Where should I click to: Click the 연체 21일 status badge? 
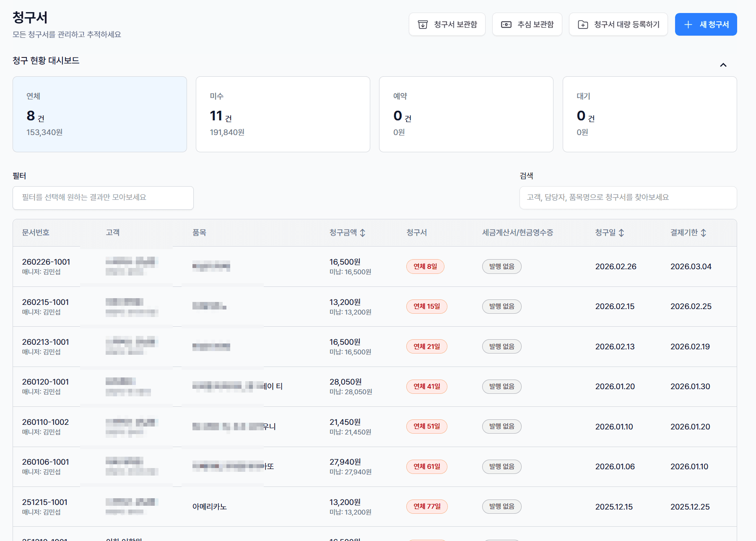pyautogui.click(x=427, y=346)
